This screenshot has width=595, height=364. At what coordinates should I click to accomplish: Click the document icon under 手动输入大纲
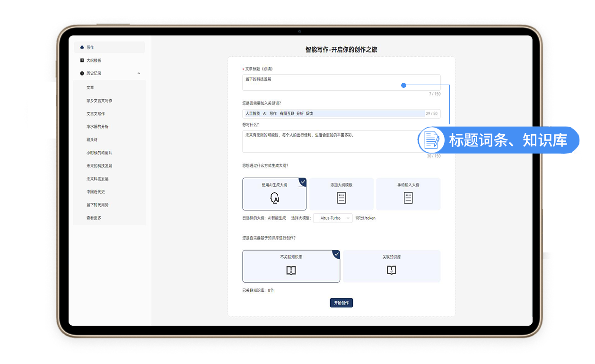[409, 198]
